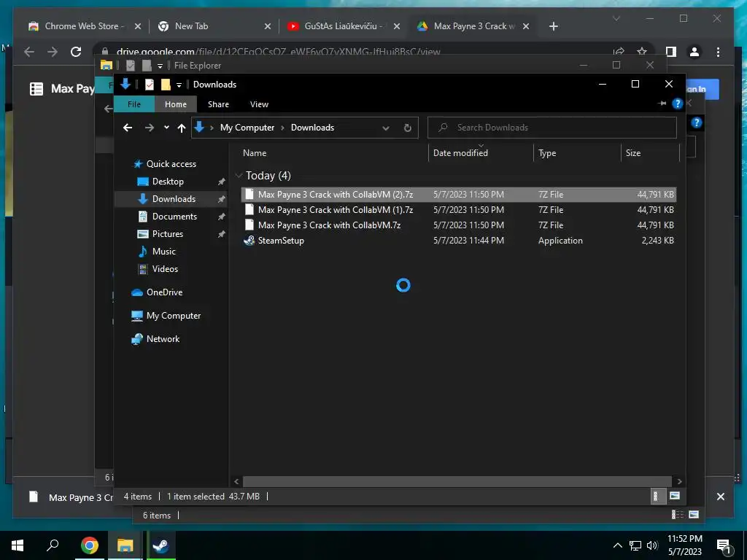Go back in the Downloads window

(x=127, y=128)
